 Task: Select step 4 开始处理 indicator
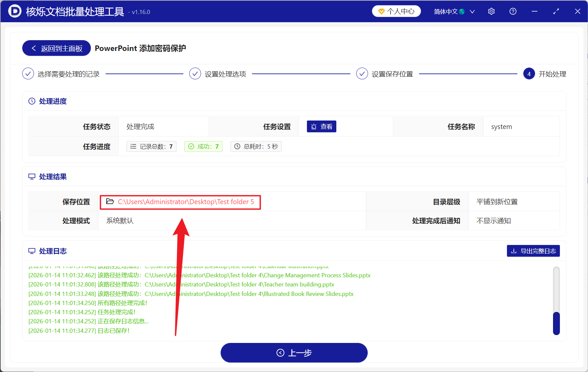point(529,73)
